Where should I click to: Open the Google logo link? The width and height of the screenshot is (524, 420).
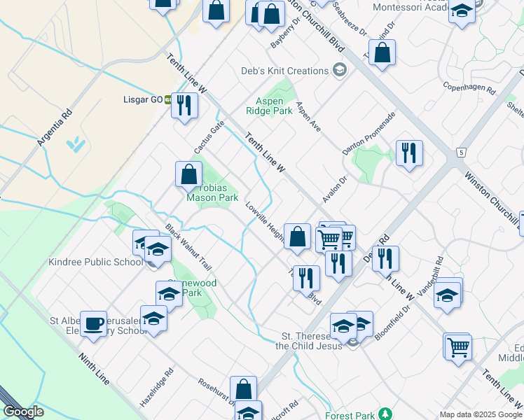23,412
